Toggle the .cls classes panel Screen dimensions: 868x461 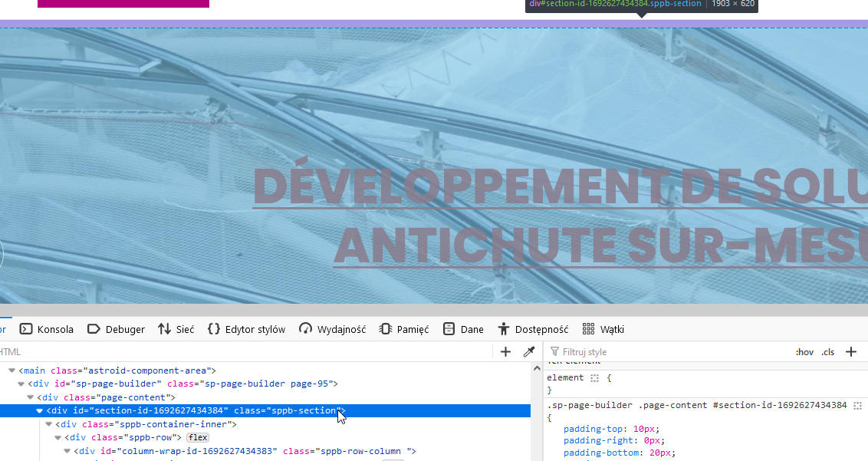coord(827,352)
